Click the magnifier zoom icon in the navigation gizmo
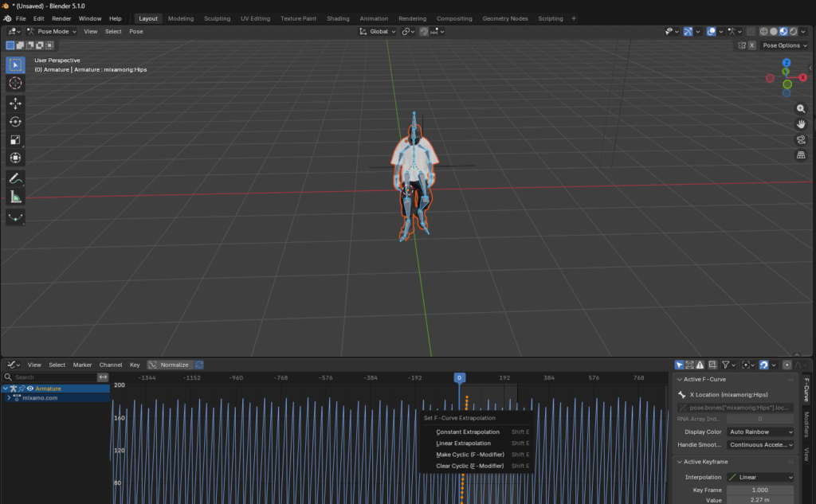The width and height of the screenshot is (816, 504). (x=801, y=108)
